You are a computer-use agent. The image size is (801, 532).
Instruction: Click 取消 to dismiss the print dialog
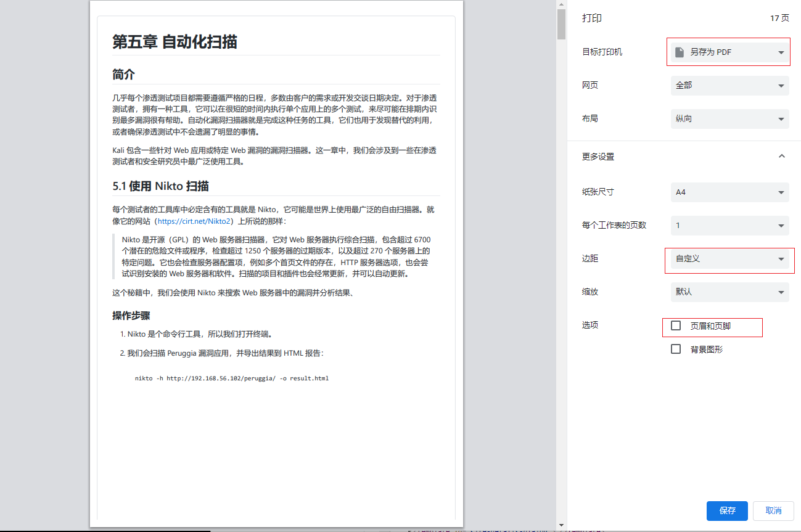[773, 510]
